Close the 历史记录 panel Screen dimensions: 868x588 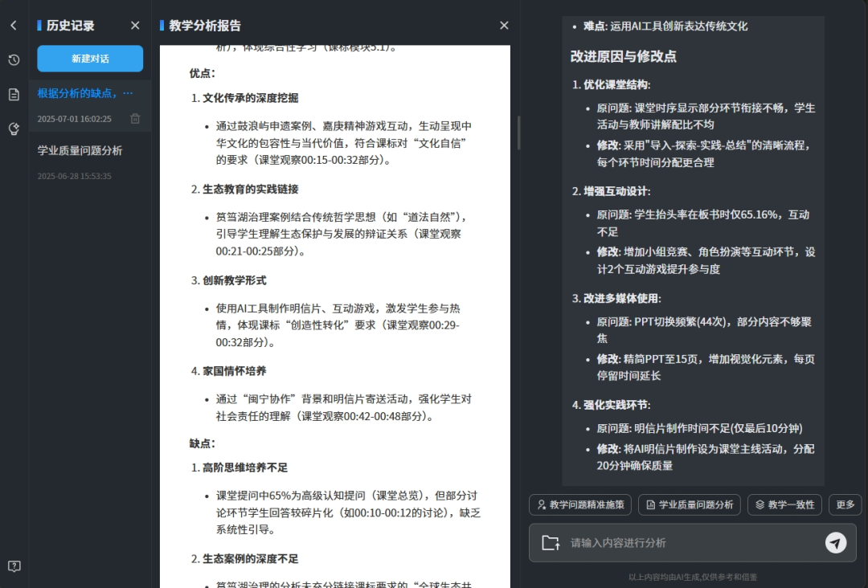click(135, 25)
